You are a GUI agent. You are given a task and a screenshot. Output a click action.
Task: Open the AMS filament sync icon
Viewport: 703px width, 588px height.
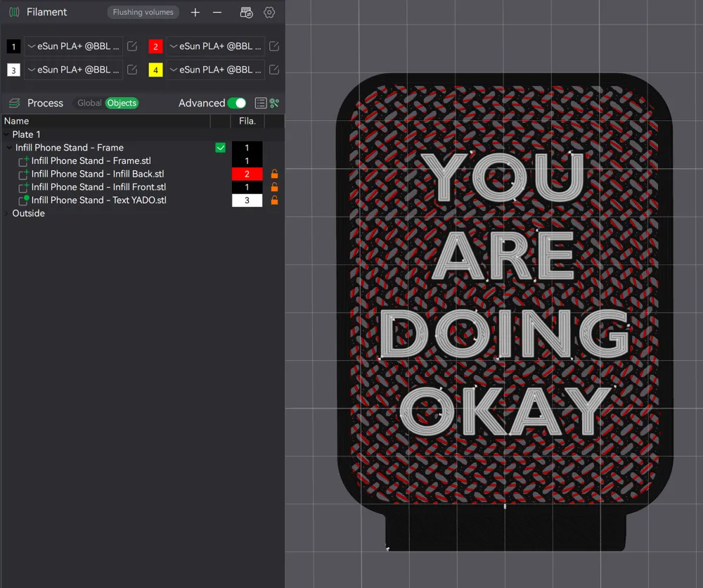click(x=246, y=13)
